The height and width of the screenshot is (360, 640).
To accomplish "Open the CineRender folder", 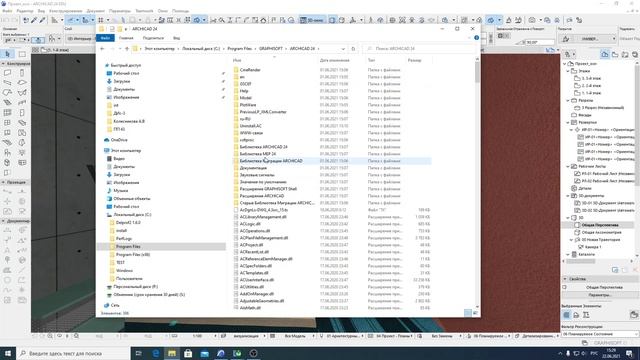I will (x=250, y=70).
